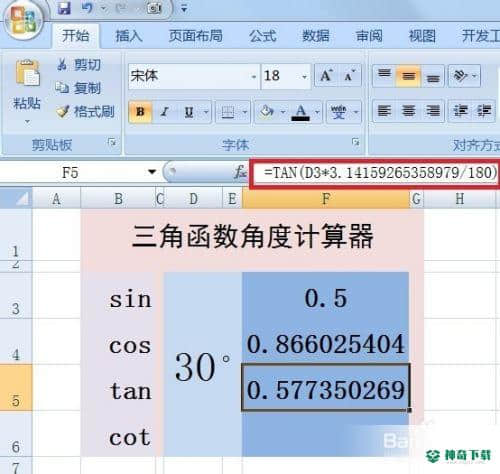Click the insert function fx icon

pyautogui.click(x=240, y=172)
